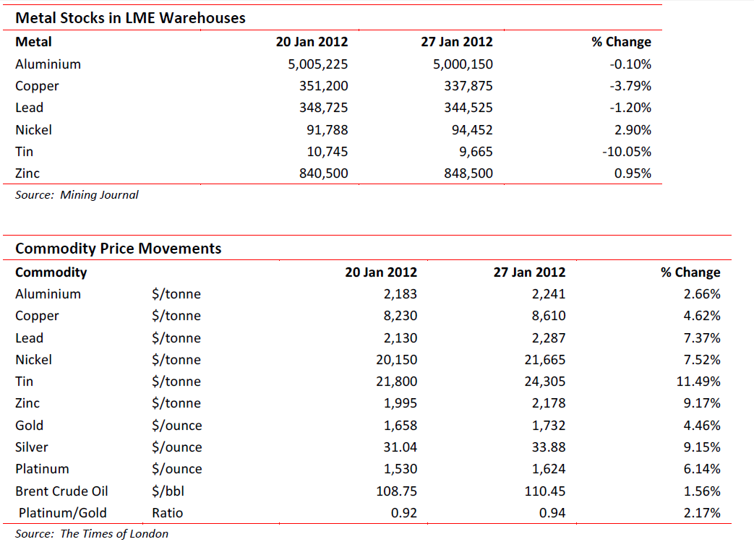Click the Zinc stock value 840,500
This screenshot has width=754, height=560.
click(323, 173)
